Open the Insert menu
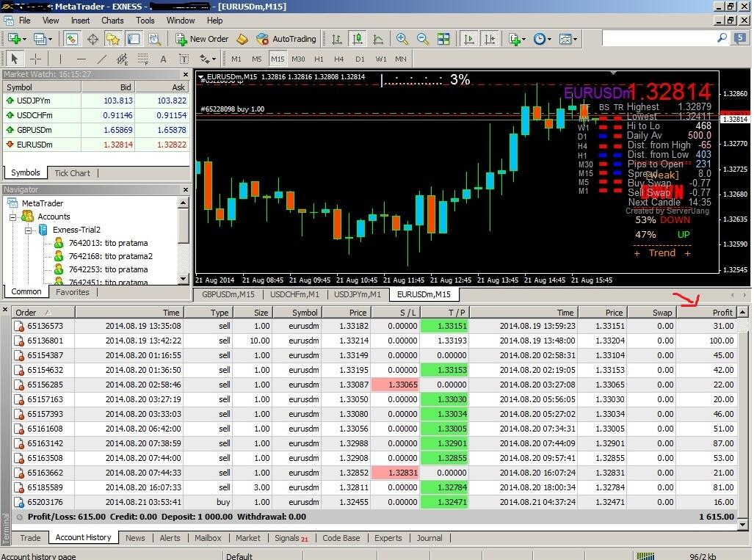Screen dimensions: 754x560 pos(80,21)
